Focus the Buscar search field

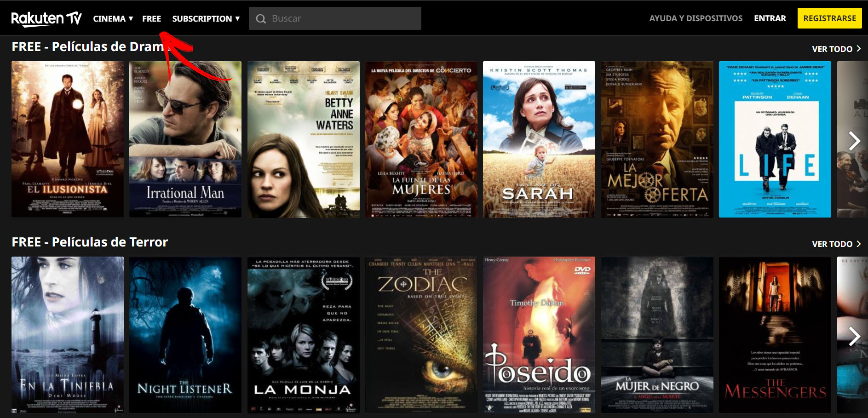pyautogui.click(x=335, y=18)
